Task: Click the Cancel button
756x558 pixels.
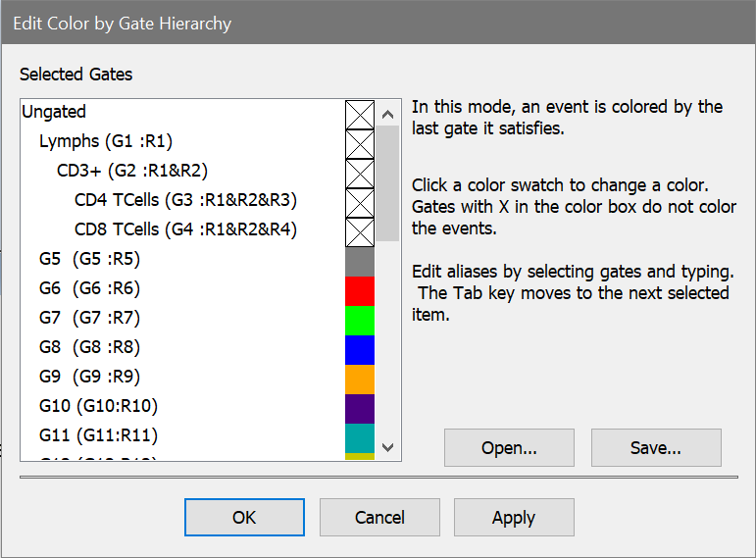Action: click(x=379, y=517)
